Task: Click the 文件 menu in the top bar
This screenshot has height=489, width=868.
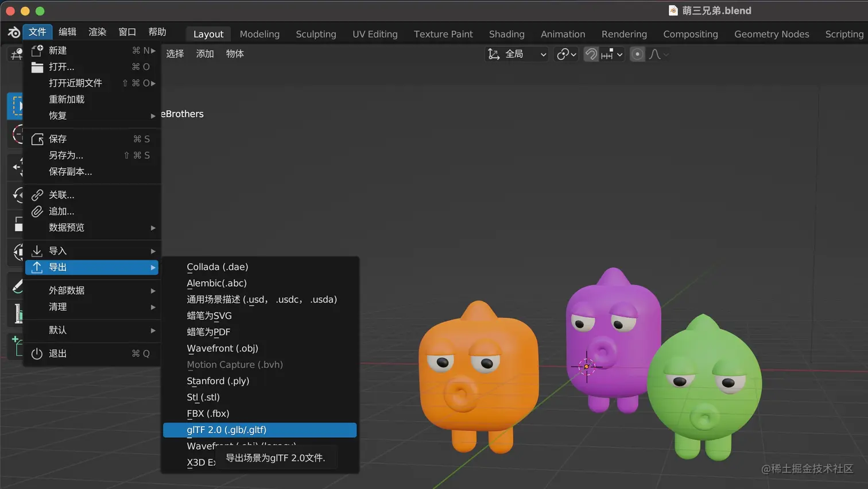Action: [37, 32]
